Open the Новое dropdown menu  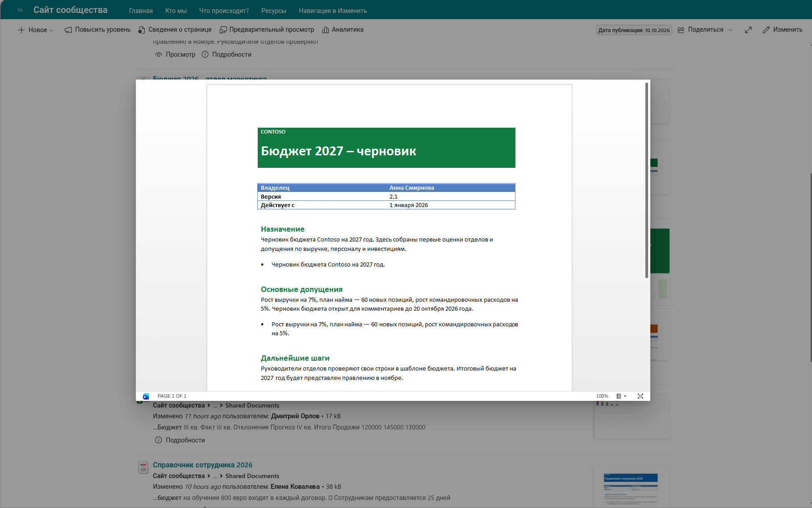[36, 30]
